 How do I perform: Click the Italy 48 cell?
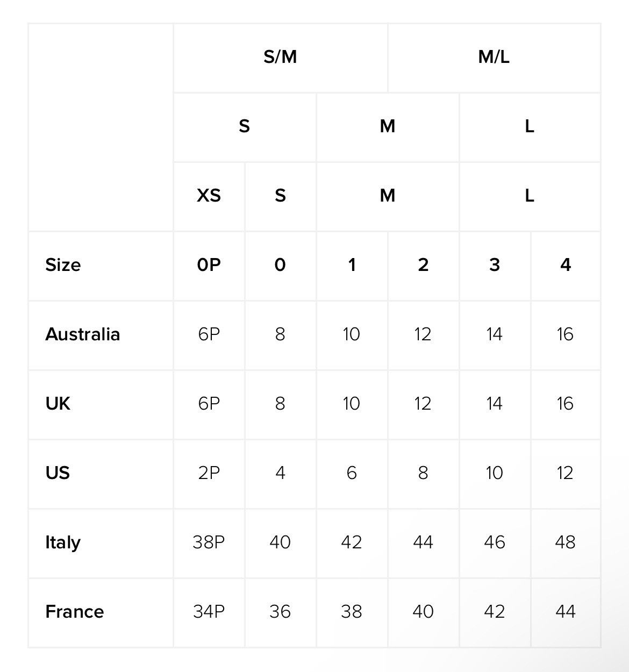[x=566, y=542]
